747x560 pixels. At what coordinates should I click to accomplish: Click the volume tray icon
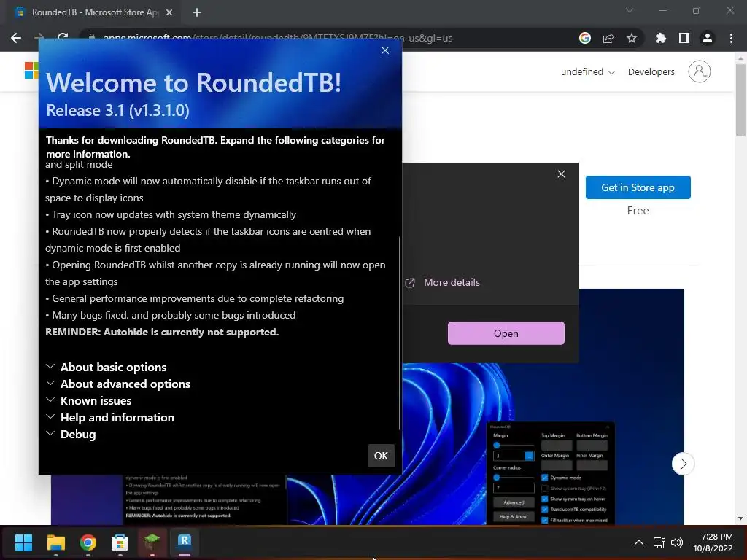[676, 542]
